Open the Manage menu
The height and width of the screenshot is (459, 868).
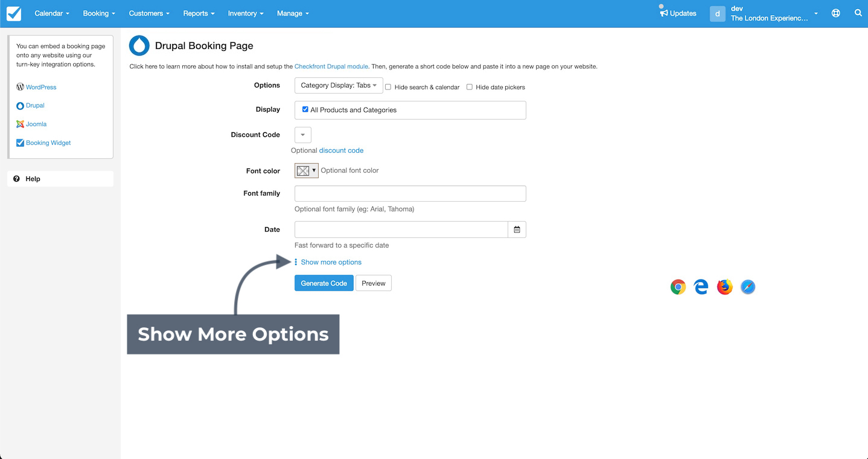293,13
